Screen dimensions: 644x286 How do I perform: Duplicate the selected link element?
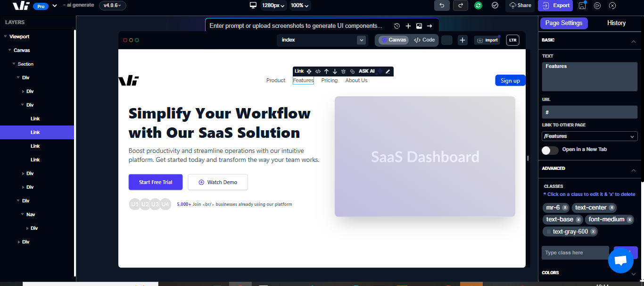352,71
